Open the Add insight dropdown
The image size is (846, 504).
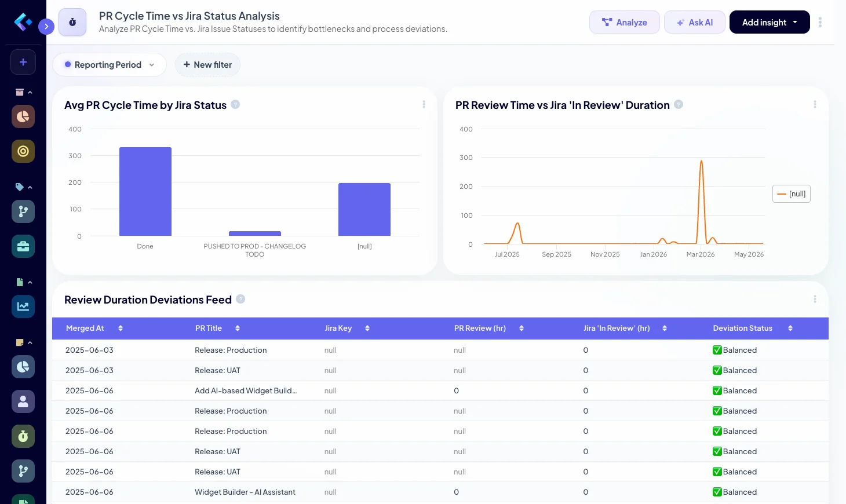pos(770,22)
